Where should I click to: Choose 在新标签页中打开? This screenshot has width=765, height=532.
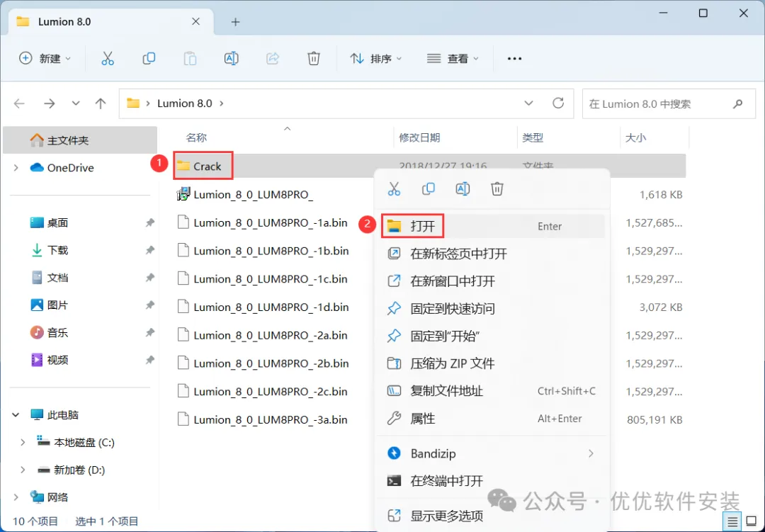tap(492, 254)
